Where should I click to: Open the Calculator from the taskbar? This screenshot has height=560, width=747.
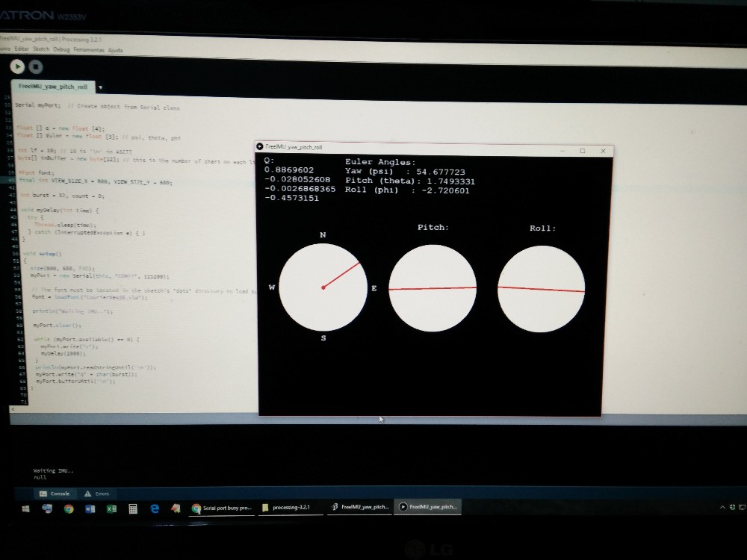click(133, 508)
